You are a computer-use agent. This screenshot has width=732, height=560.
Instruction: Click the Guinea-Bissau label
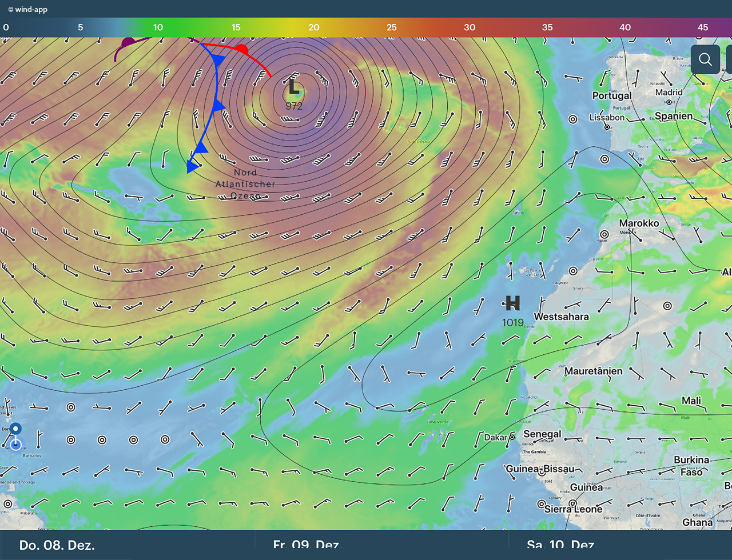pos(540,469)
